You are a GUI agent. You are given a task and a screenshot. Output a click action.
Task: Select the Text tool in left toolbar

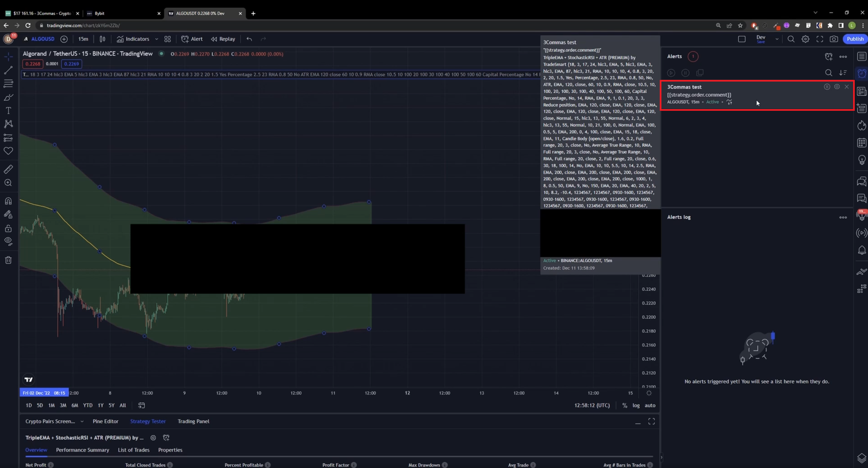[x=8, y=111]
